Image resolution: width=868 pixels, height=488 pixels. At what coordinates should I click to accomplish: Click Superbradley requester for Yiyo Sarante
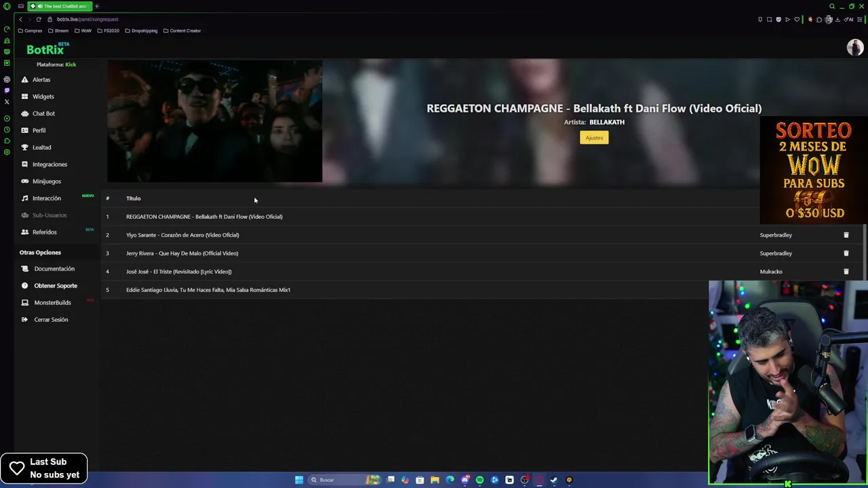776,235
